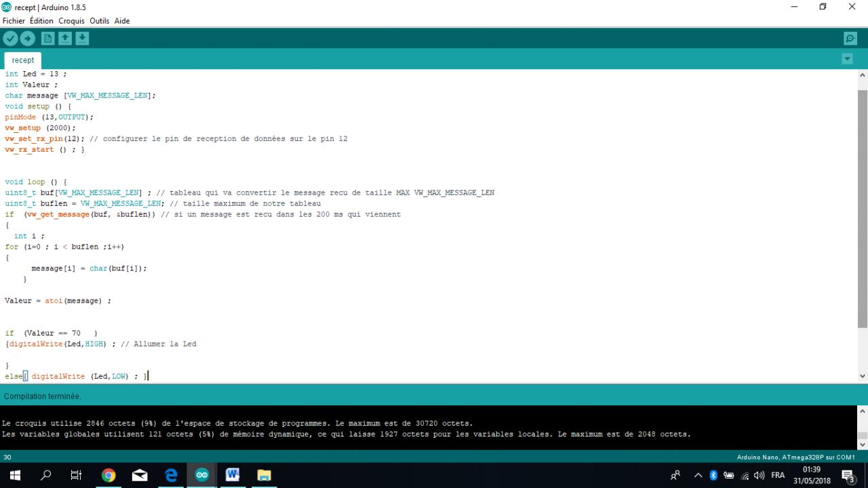
Task: Click the 'Valeur = atoi(message) ;' line
Action: coord(58,301)
